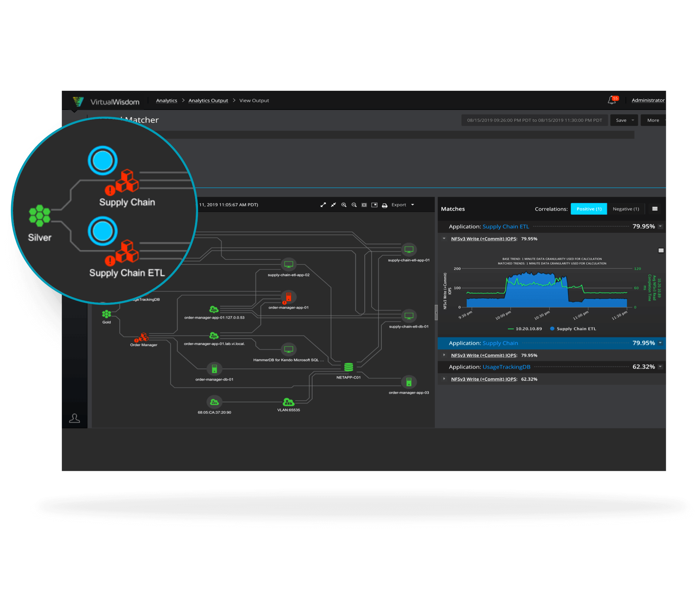Image resolution: width=700 pixels, height=609 pixels.
Task: Click the expand topology view icon
Action: tap(323, 205)
